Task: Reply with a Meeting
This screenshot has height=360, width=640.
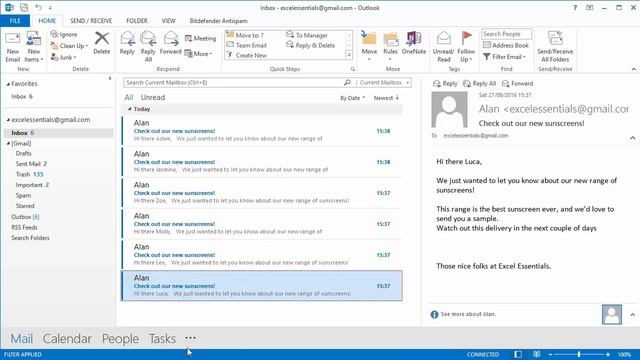Action: pyautogui.click(x=200, y=38)
